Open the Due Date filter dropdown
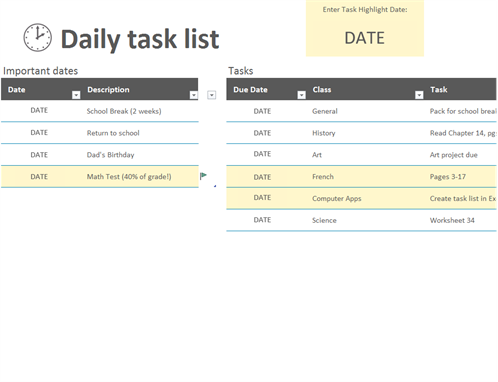Image resolution: width=498 pixels, height=382 pixels. coord(301,95)
